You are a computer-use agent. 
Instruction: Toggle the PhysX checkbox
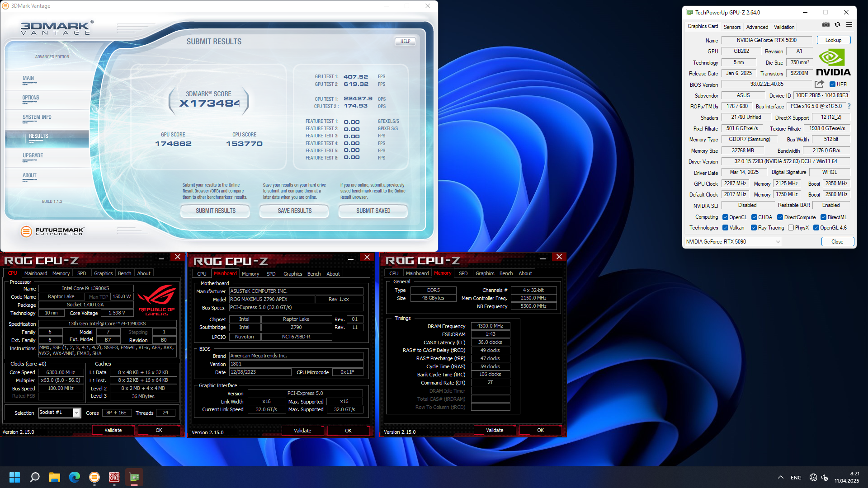point(791,228)
